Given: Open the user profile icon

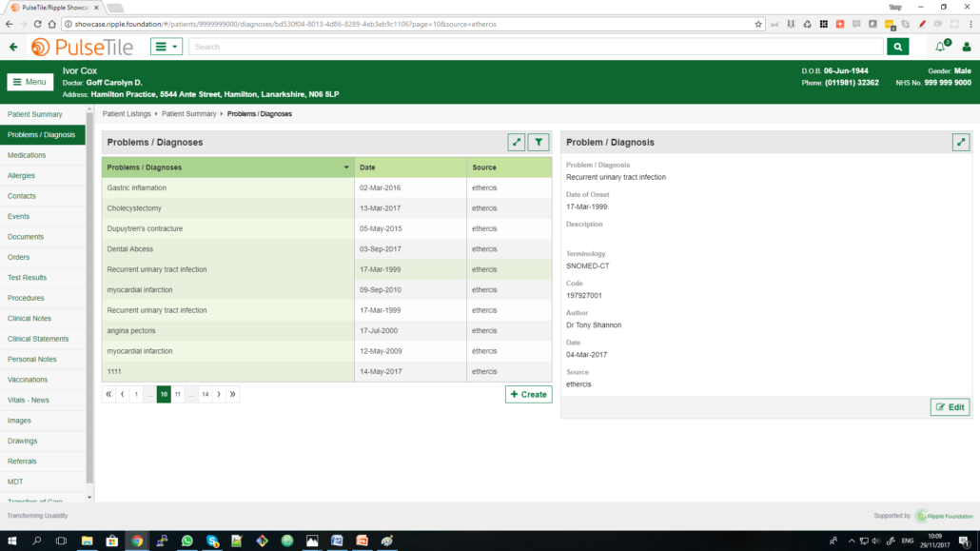Looking at the screenshot, I should [967, 47].
